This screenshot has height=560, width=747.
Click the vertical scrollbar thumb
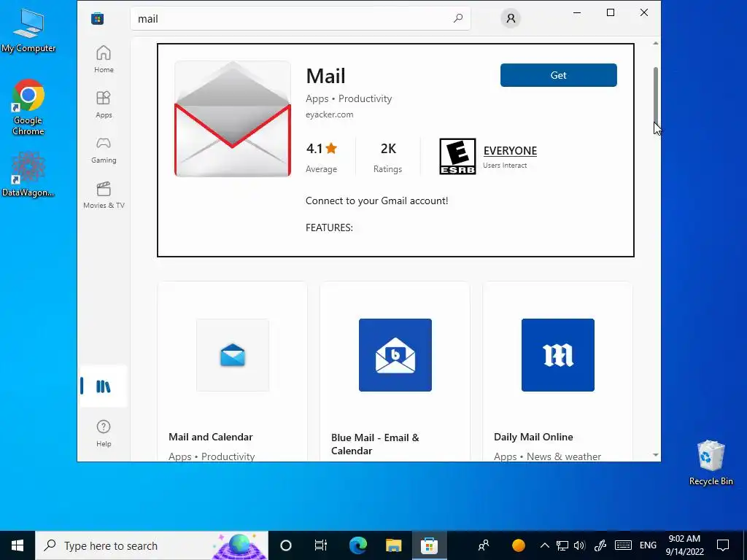coord(656,96)
